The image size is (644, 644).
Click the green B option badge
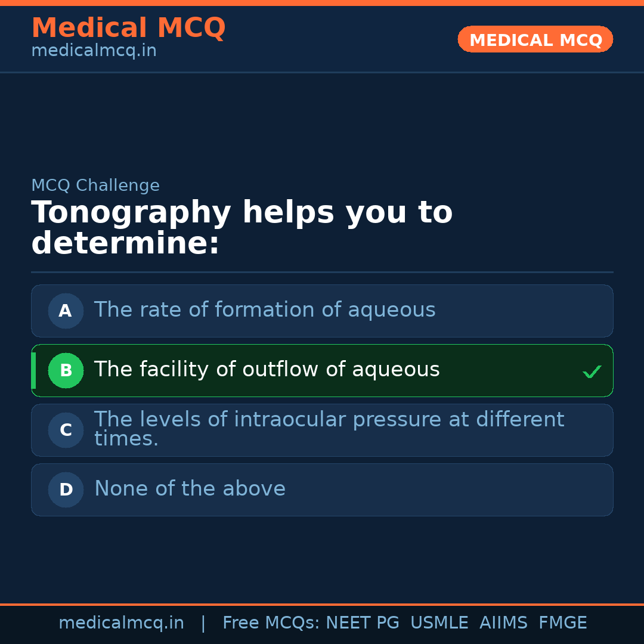click(66, 370)
